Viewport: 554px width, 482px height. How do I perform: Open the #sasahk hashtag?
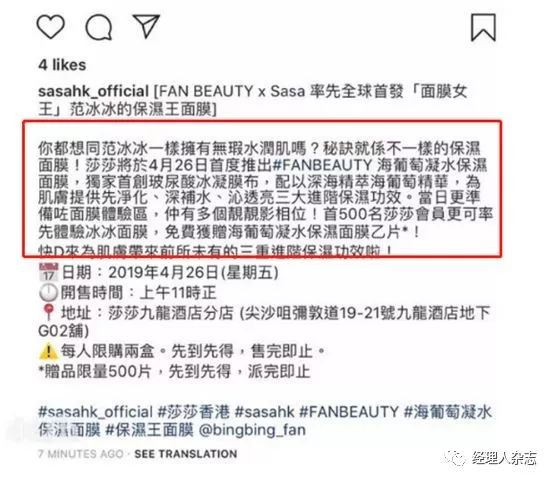click(x=265, y=412)
